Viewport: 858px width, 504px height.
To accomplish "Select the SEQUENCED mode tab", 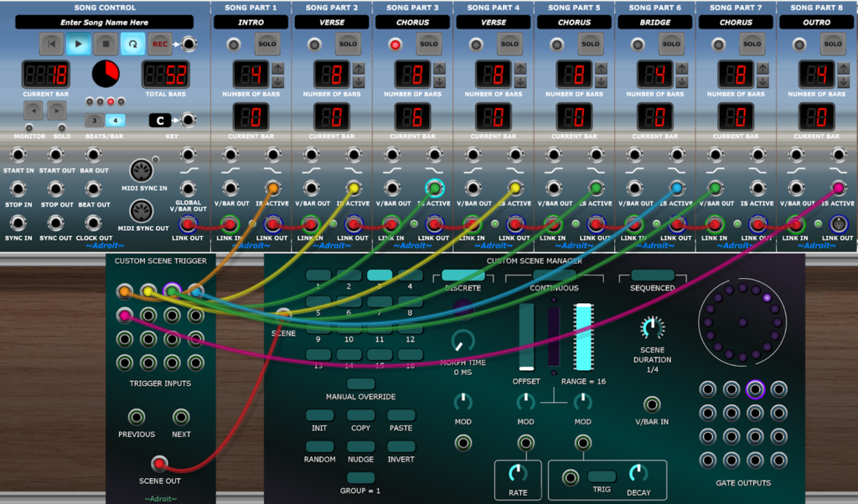I will point(653,275).
